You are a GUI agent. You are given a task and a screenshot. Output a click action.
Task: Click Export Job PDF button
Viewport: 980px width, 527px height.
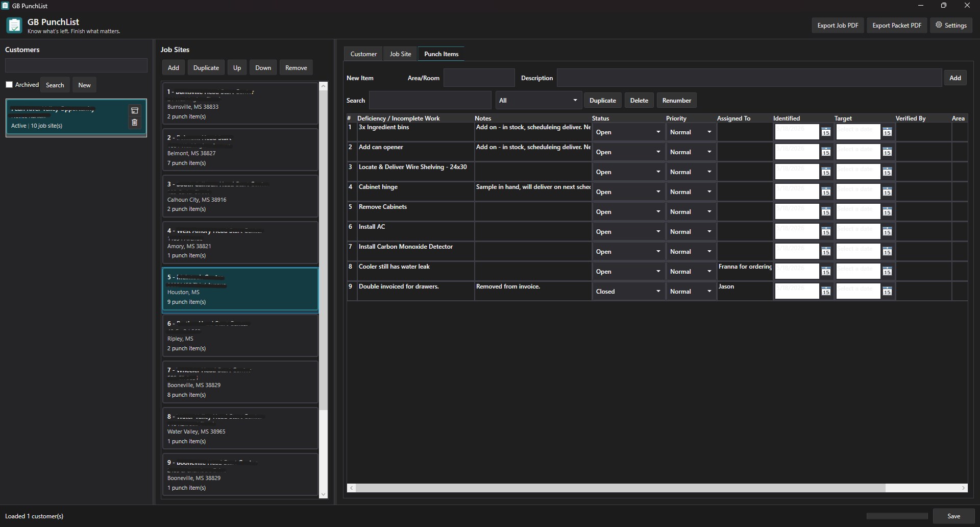(838, 25)
